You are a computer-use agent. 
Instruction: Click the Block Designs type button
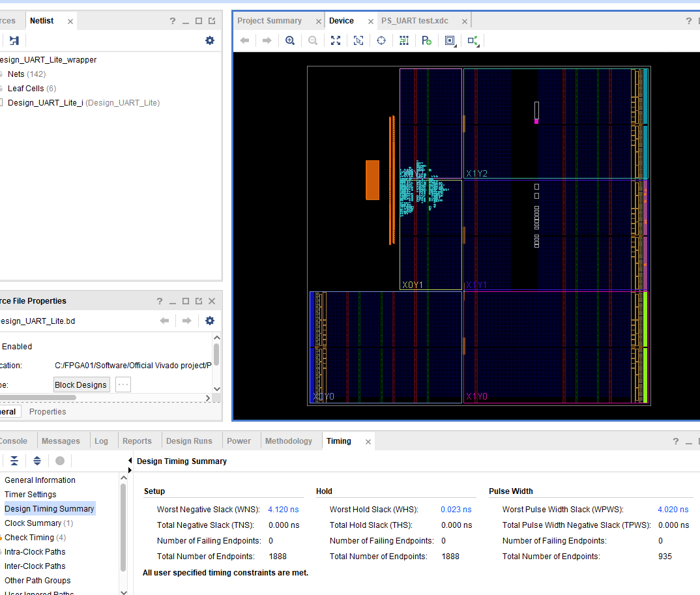(x=81, y=385)
